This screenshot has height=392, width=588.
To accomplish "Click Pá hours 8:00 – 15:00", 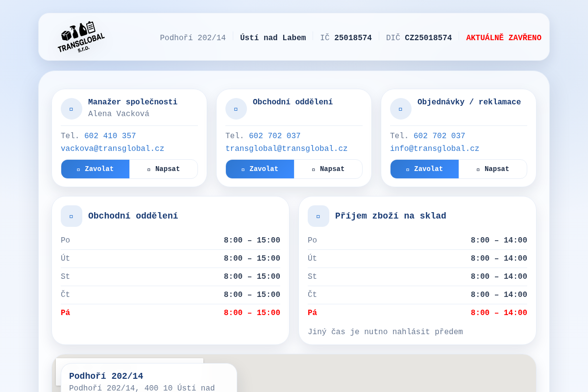I will click(x=252, y=313).
